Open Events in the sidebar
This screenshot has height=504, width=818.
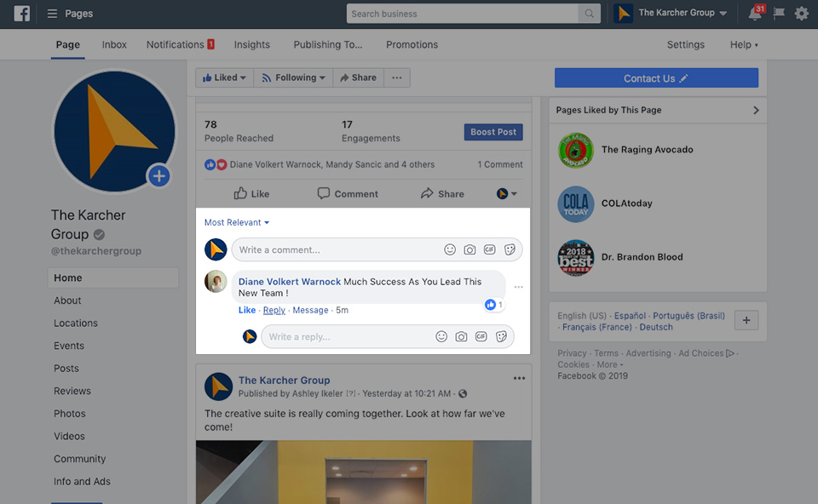(x=69, y=346)
